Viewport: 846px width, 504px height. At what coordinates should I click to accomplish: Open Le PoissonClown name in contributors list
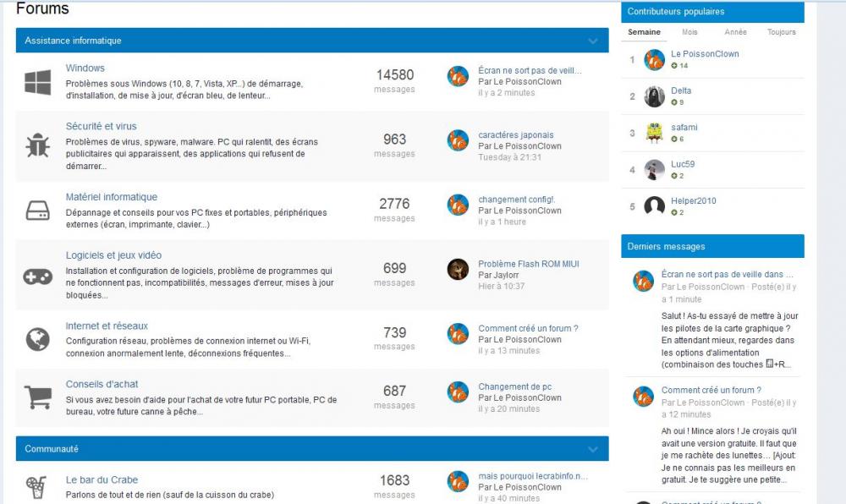click(705, 54)
